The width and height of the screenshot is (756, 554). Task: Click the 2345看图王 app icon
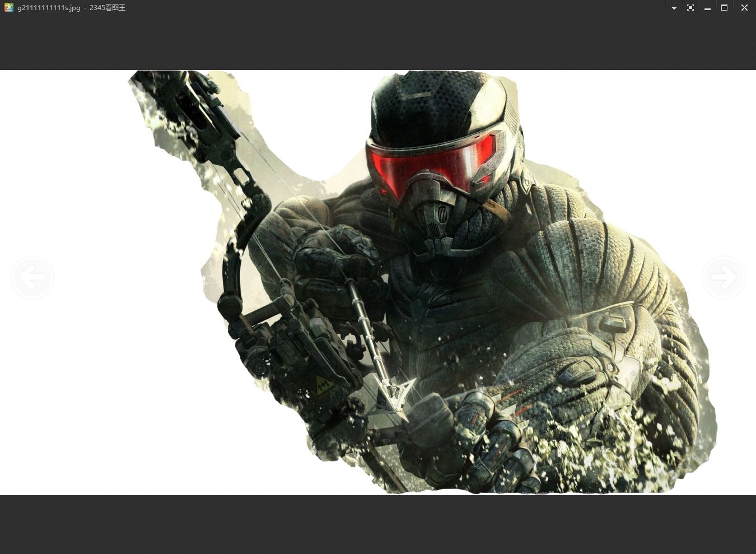tap(8, 7)
